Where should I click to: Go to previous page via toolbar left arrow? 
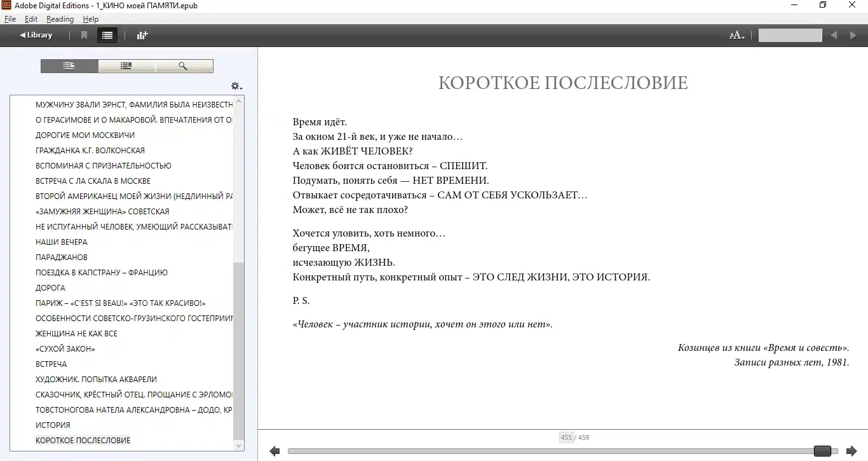pos(834,36)
